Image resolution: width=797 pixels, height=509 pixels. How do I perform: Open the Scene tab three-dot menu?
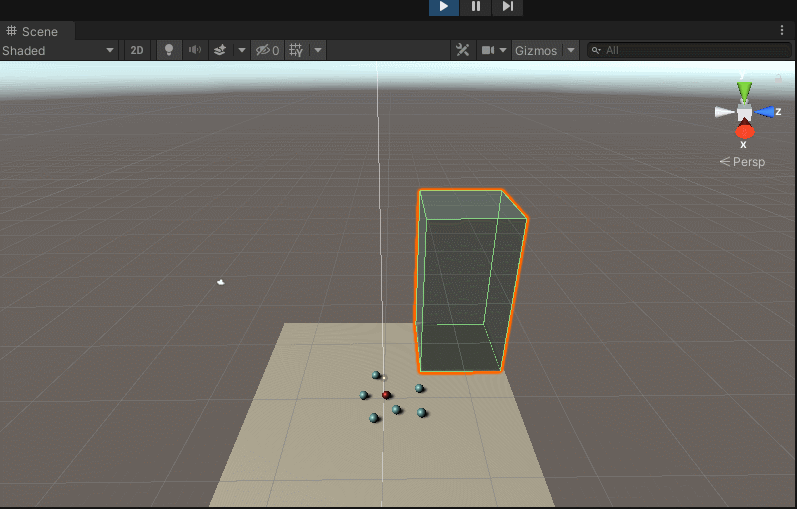click(x=782, y=31)
